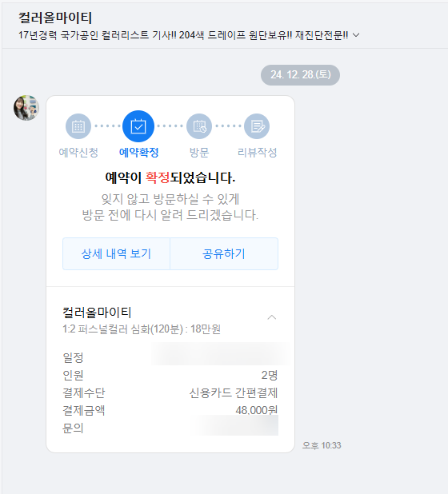Select the 예약신청 step label
Image resolution: width=448 pixels, height=494 pixels.
click(78, 153)
